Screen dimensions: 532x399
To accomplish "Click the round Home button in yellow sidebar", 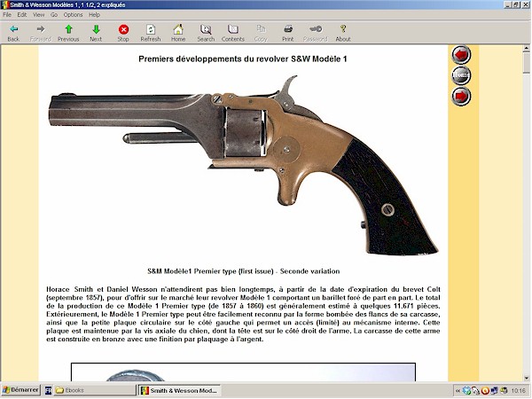I will coord(461,75).
